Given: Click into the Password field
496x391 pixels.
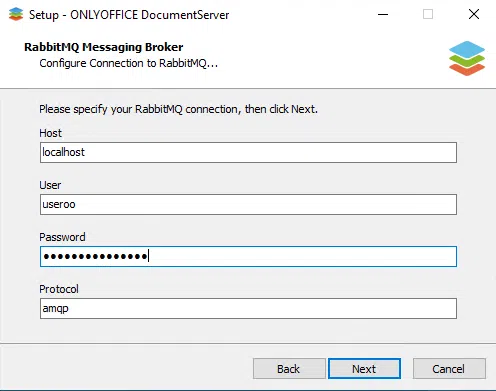Looking at the screenshot, I should (248, 257).
